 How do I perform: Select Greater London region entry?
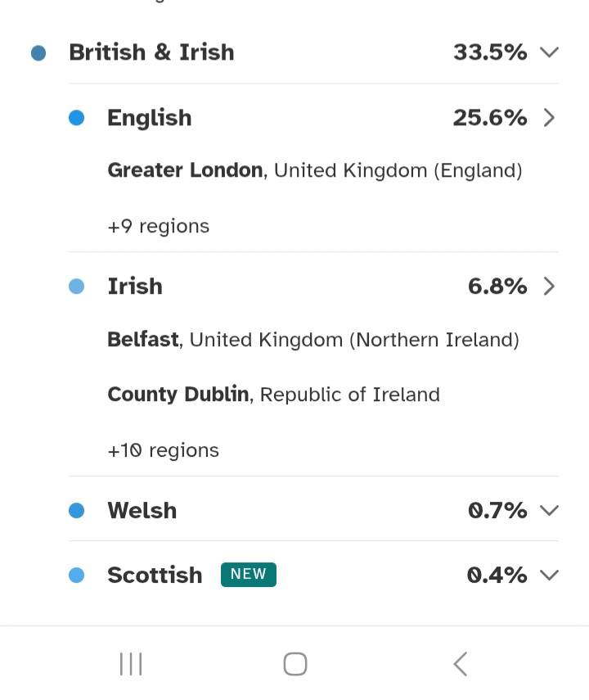314,170
